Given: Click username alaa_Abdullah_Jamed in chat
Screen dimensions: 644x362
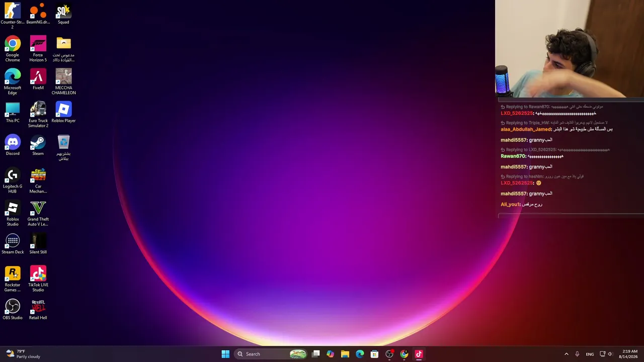Looking at the screenshot, I should 526,130.
